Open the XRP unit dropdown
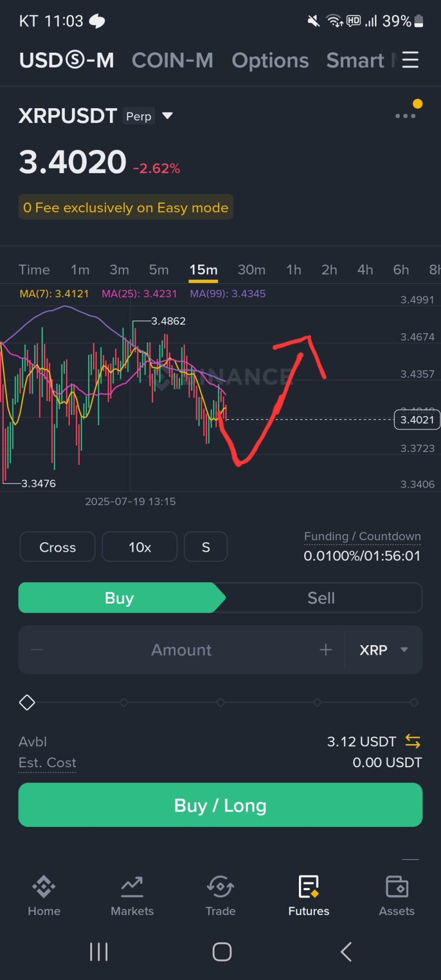441x980 pixels. click(384, 649)
